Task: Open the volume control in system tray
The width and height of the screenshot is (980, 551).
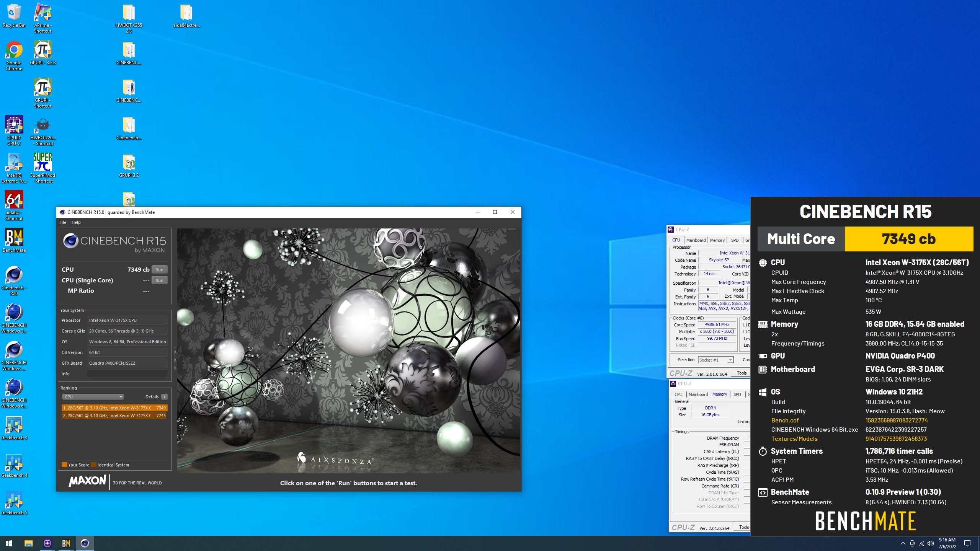Action: 931,543
